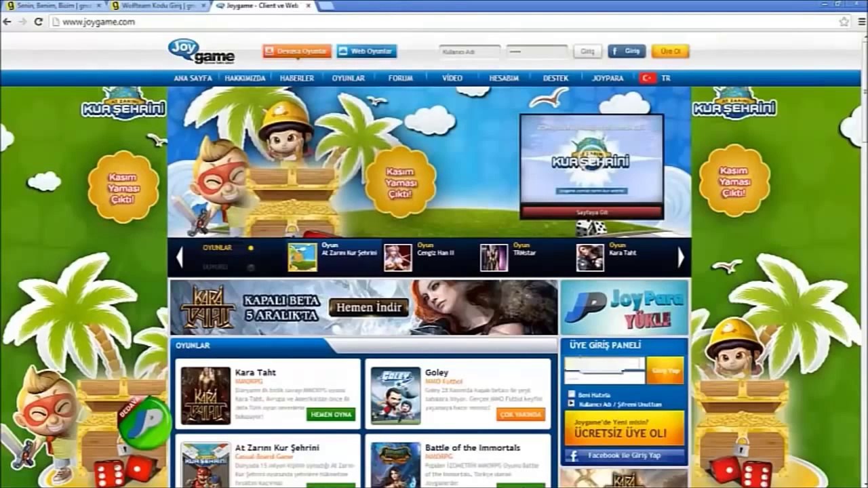Viewport: 868px width, 488px height.
Task: Click the Kara Taht game list image
Action: click(x=205, y=396)
